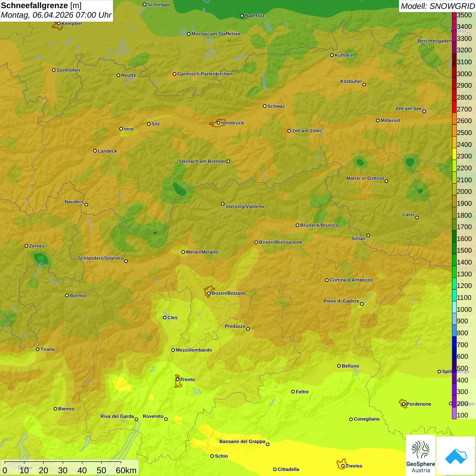Select the Landeck location dot
The width and height of the screenshot is (476, 476).
coord(95,151)
